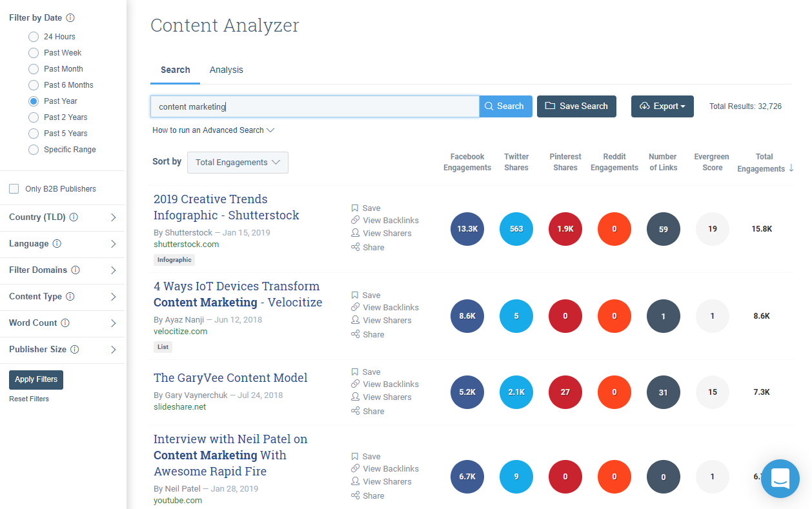Enable the Only B2B Publishers checkbox

point(14,189)
